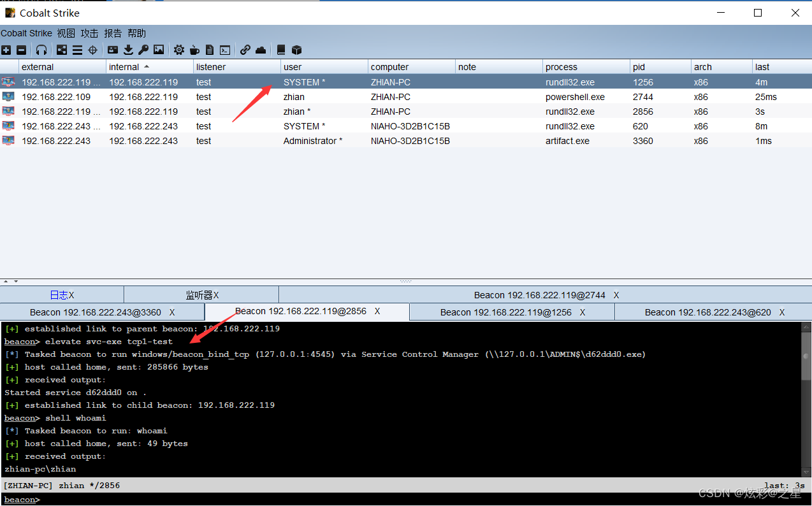Open Listeners via the headphones icon
Screen dimensions: 812x506
pos(41,50)
